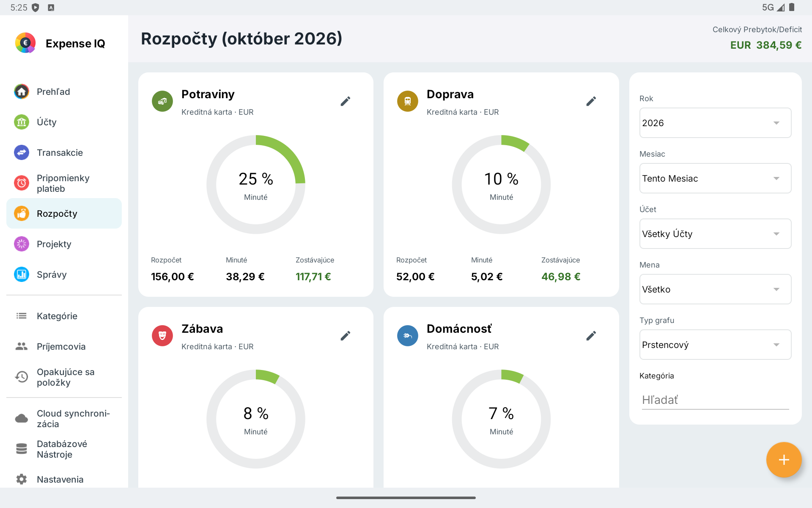Click the remaining amount 117,71 €

[313, 276]
